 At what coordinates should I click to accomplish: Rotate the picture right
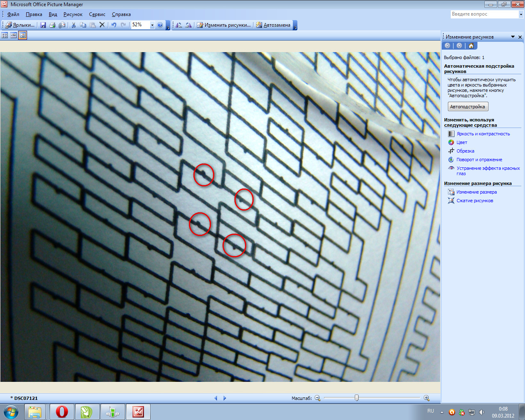tap(188, 25)
